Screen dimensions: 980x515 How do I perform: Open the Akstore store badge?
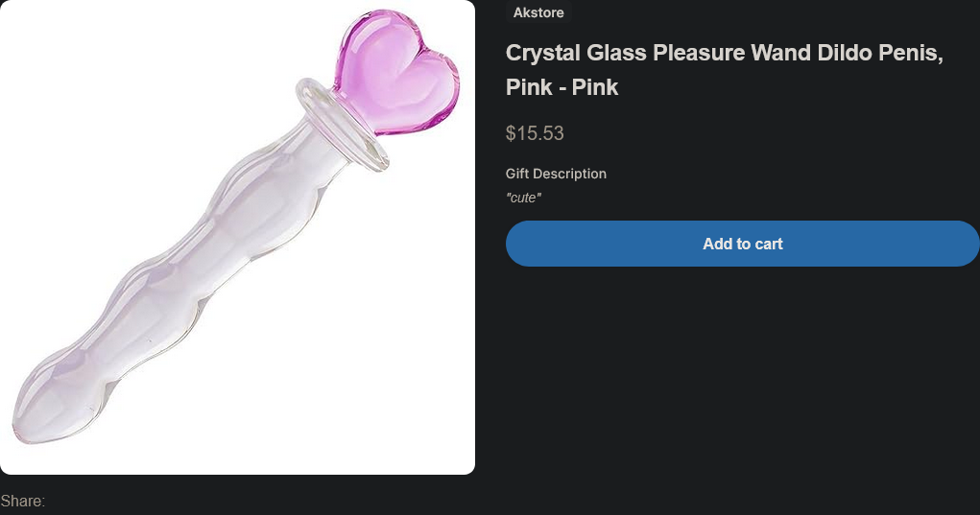538,12
